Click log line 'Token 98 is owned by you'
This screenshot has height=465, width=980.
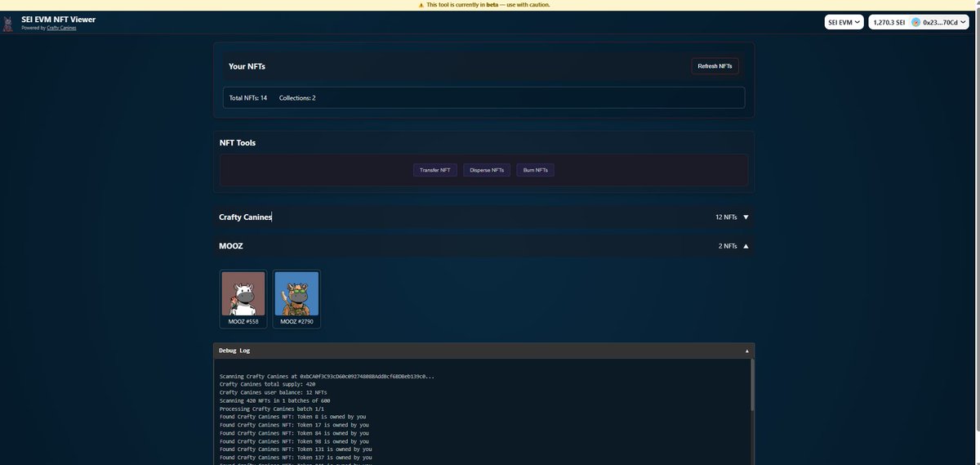[294, 441]
